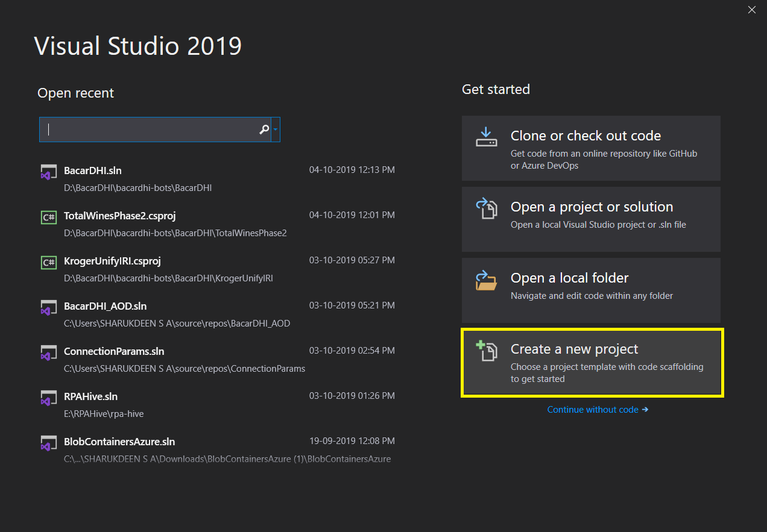Click the magnifier search icon in recent box
The width and height of the screenshot is (767, 532).
(264, 130)
